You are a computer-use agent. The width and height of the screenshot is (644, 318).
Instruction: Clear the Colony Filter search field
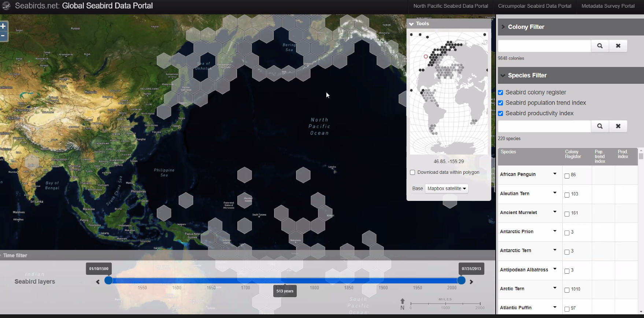tap(618, 46)
